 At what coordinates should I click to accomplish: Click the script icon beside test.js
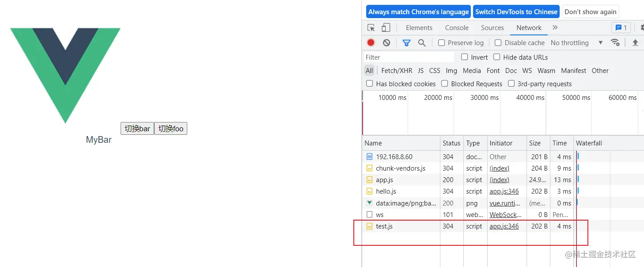pyautogui.click(x=369, y=226)
